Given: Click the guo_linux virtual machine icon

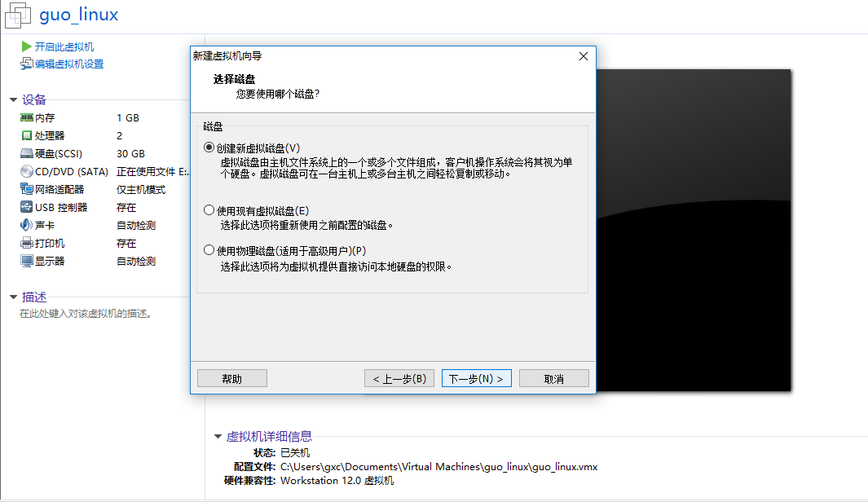Looking at the screenshot, I should [x=18, y=15].
